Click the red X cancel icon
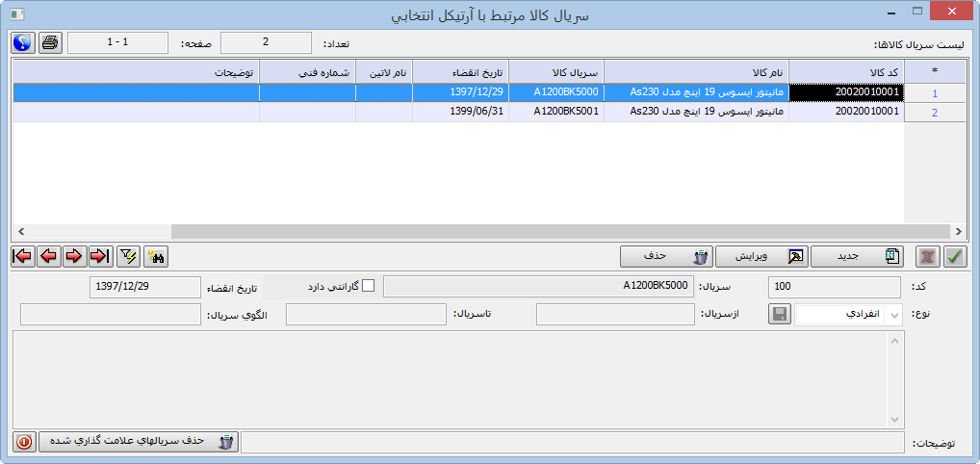 tap(927, 256)
